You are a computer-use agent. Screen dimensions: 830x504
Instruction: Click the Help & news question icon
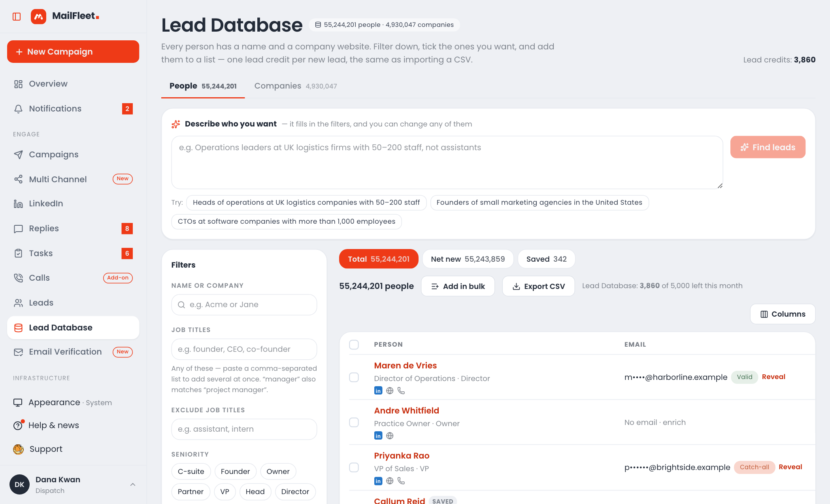click(x=18, y=425)
